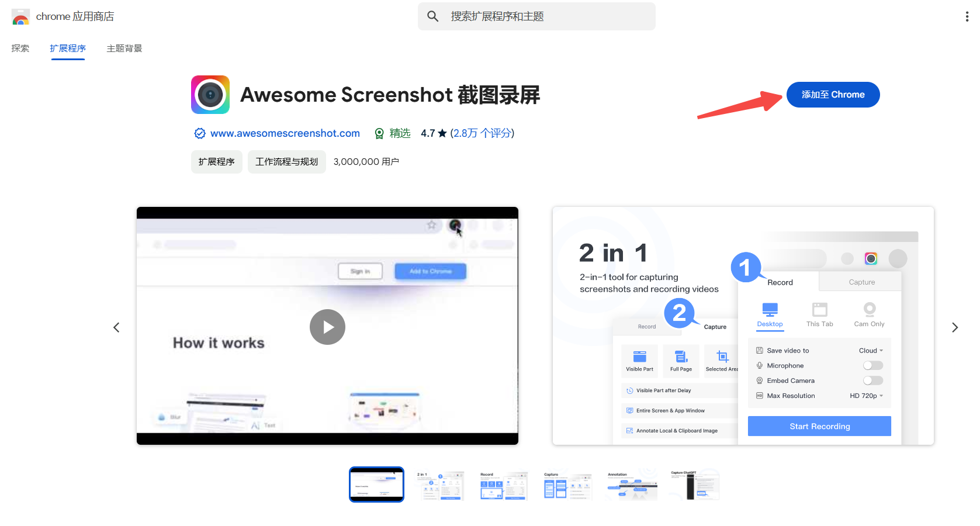Click 添加至 Chrome button
The width and height of the screenshot is (980, 526).
click(x=833, y=95)
